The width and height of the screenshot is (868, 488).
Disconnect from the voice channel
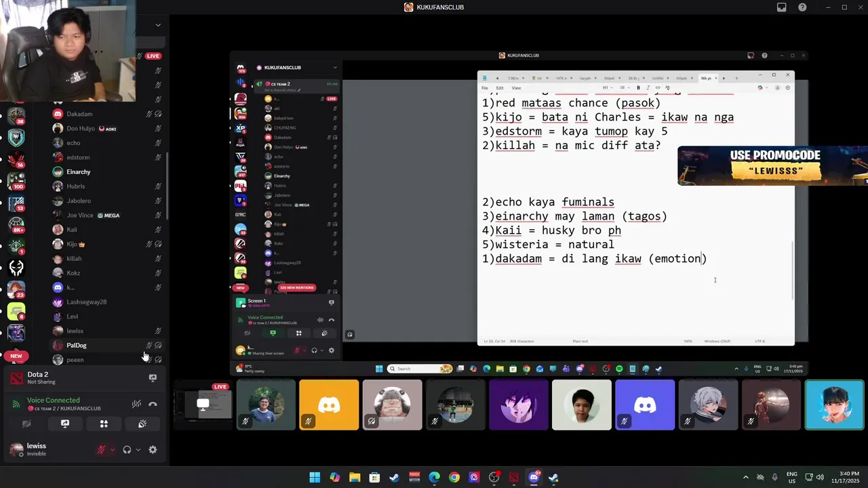pos(153,404)
